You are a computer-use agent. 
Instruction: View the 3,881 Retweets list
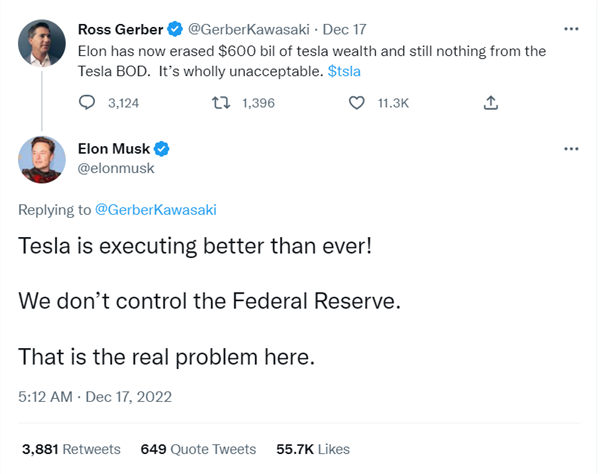(x=71, y=449)
